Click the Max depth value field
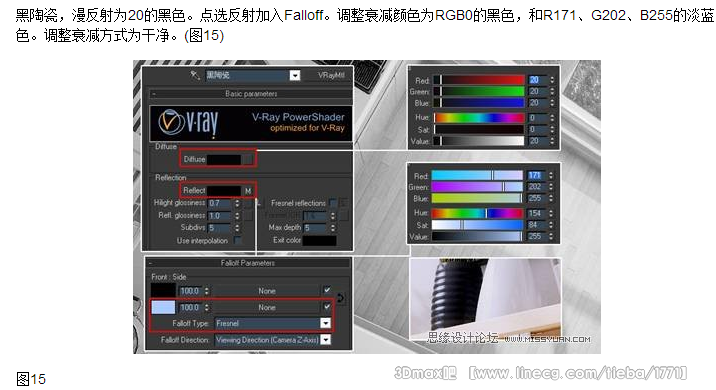The image size is (716, 390). (316, 227)
